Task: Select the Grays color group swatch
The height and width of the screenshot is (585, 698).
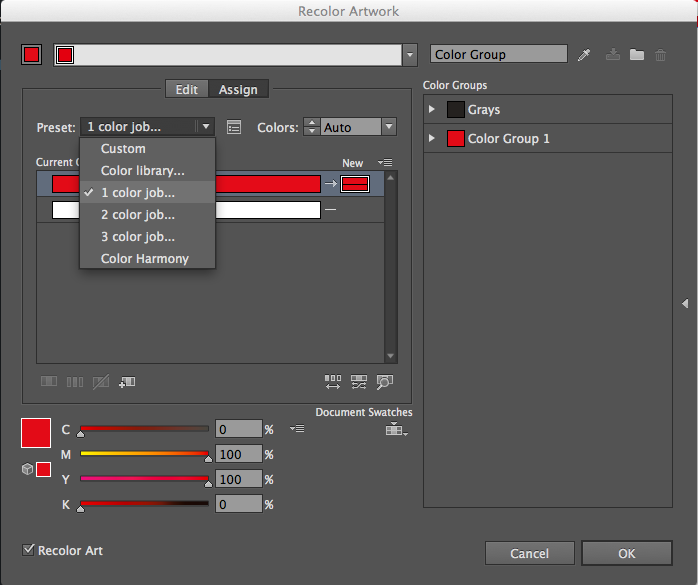Action: click(x=455, y=109)
